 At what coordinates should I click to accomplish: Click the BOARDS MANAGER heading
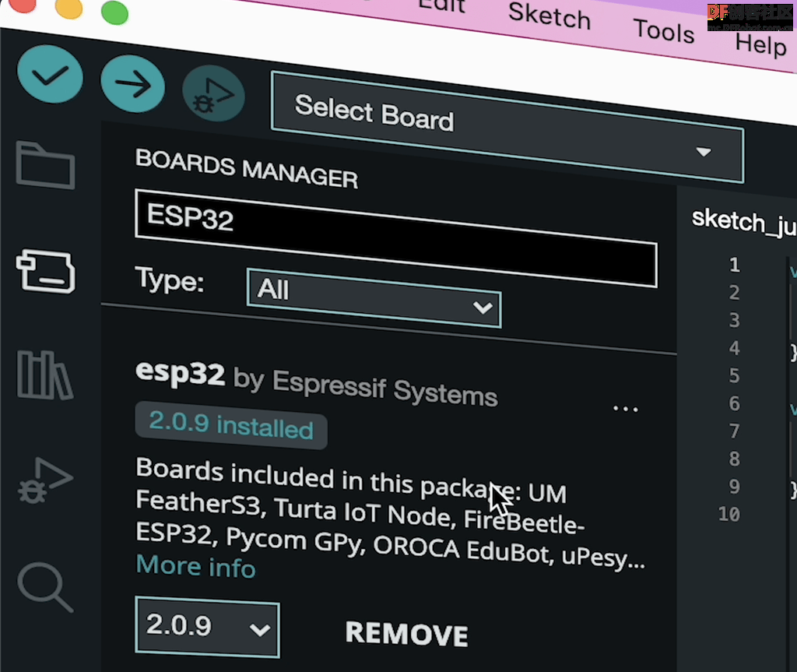coord(247,169)
